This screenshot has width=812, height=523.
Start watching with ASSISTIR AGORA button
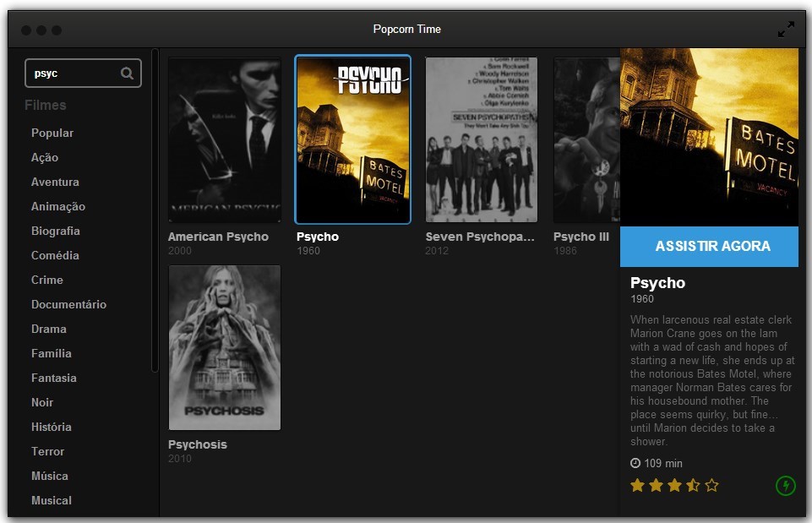(709, 246)
